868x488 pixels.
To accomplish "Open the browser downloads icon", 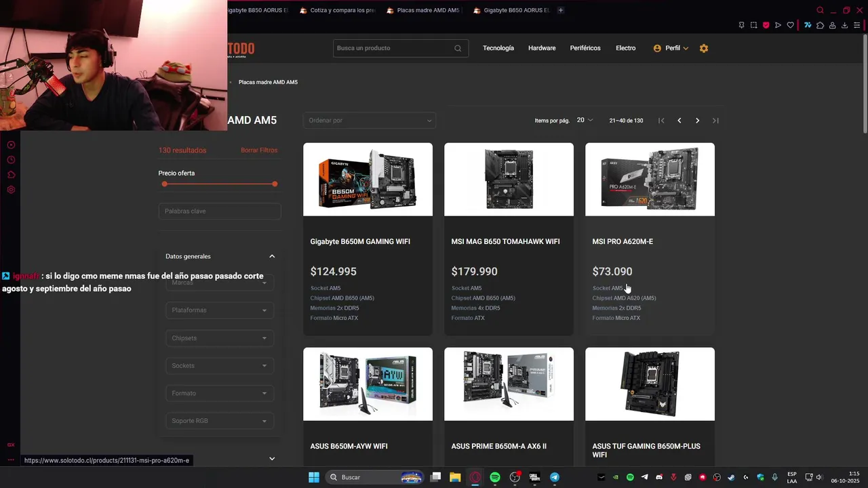I will point(844,25).
